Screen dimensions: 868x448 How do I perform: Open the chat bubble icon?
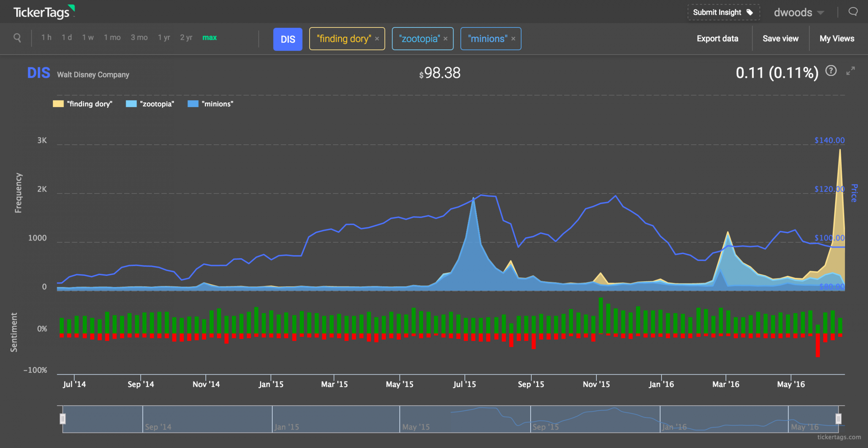pyautogui.click(x=853, y=12)
